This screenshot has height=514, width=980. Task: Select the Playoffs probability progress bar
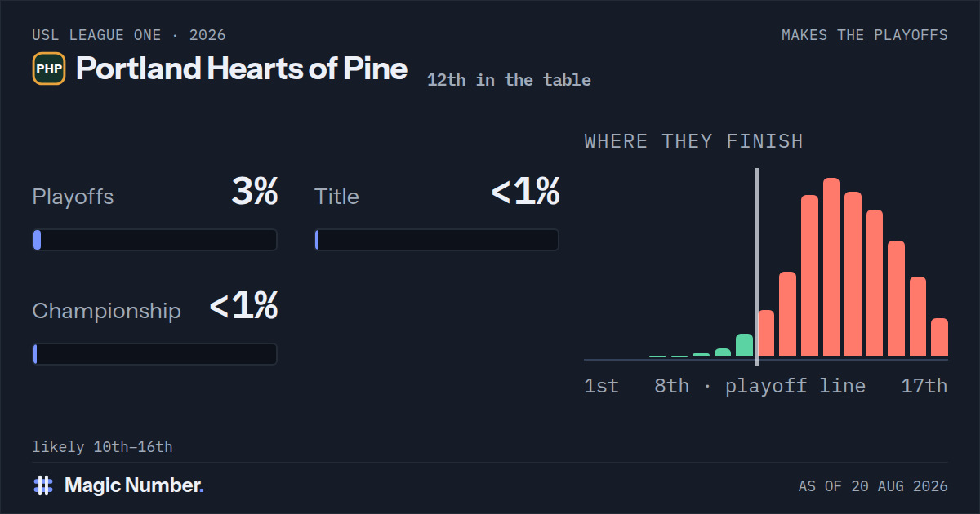(154, 240)
